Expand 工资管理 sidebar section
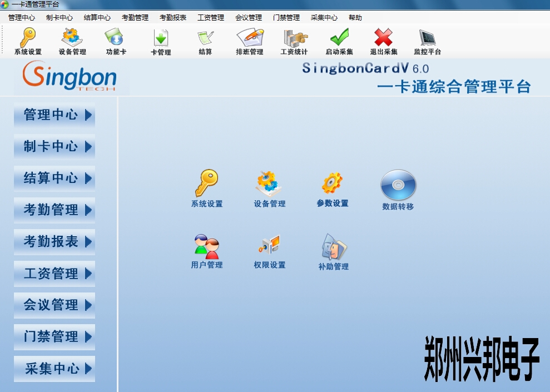550x392 pixels. (54, 273)
